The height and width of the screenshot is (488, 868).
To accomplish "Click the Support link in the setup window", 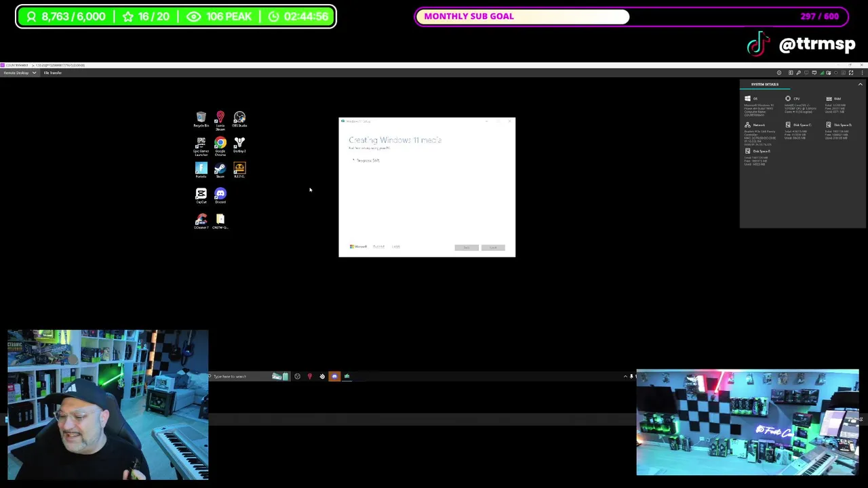I will pos(378,247).
